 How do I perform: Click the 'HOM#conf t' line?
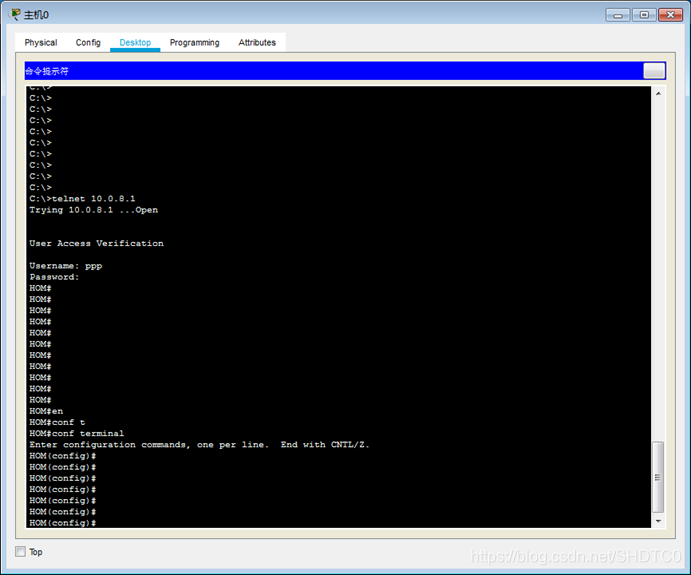pos(57,422)
